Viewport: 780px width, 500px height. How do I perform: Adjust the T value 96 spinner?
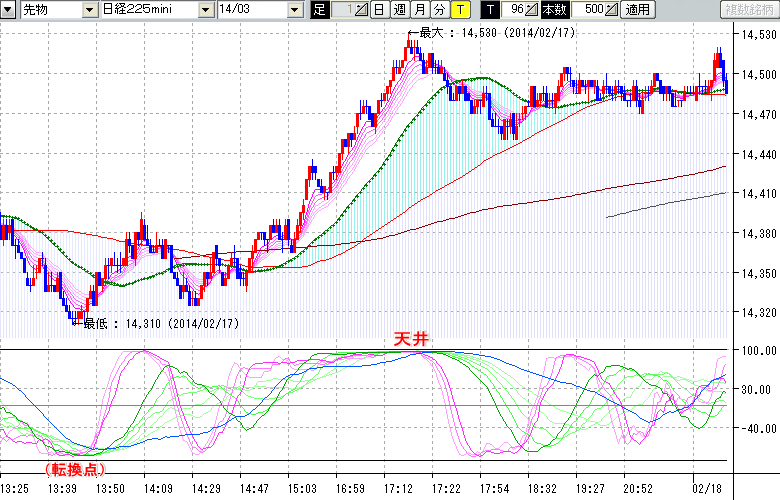coord(532,9)
